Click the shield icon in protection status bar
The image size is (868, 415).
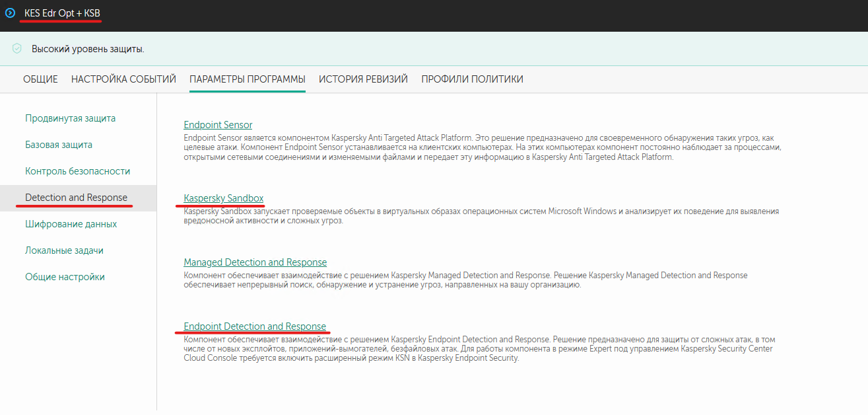pyautogui.click(x=17, y=49)
